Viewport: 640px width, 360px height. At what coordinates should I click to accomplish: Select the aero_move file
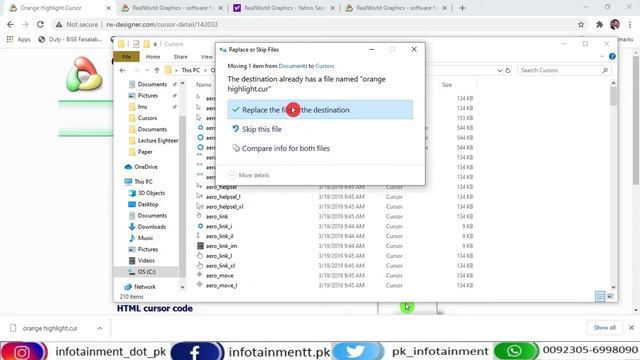220,276
